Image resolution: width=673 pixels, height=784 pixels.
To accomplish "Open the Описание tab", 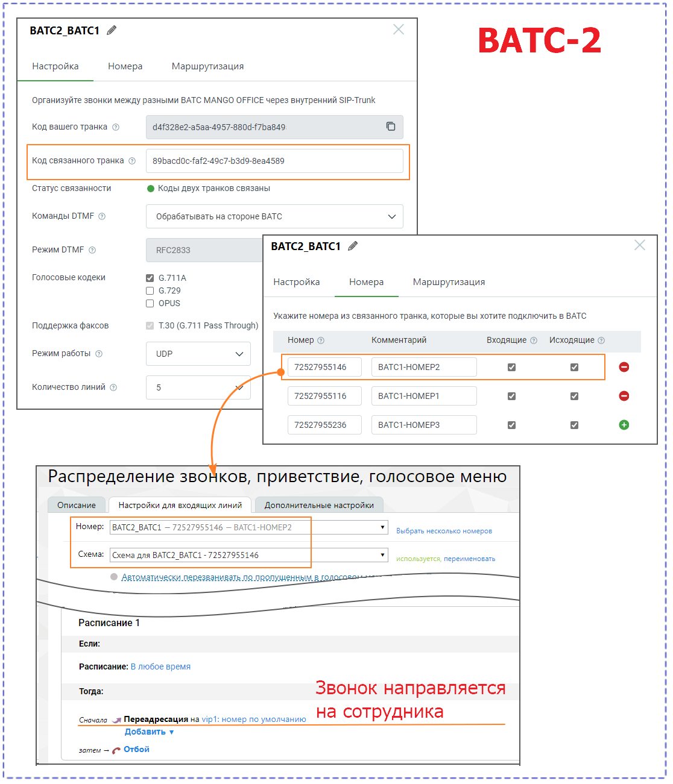I will click(77, 505).
